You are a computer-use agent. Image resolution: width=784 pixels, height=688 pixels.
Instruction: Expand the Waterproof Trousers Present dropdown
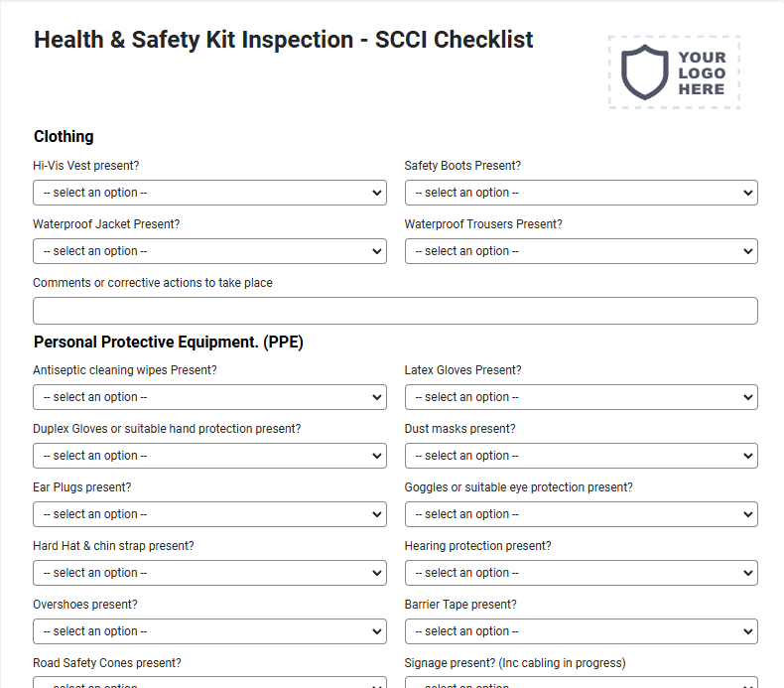click(x=581, y=251)
